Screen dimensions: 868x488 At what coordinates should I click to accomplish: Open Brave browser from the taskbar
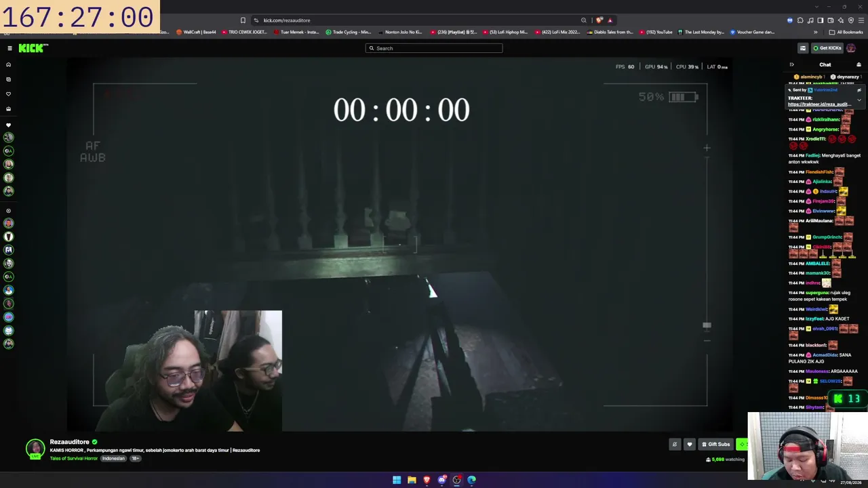point(427,480)
